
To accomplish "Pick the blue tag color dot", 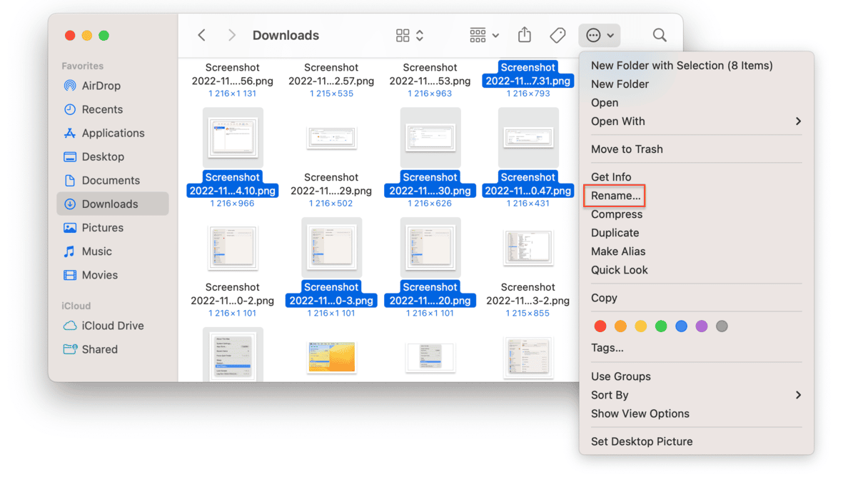I will coord(681,326).
